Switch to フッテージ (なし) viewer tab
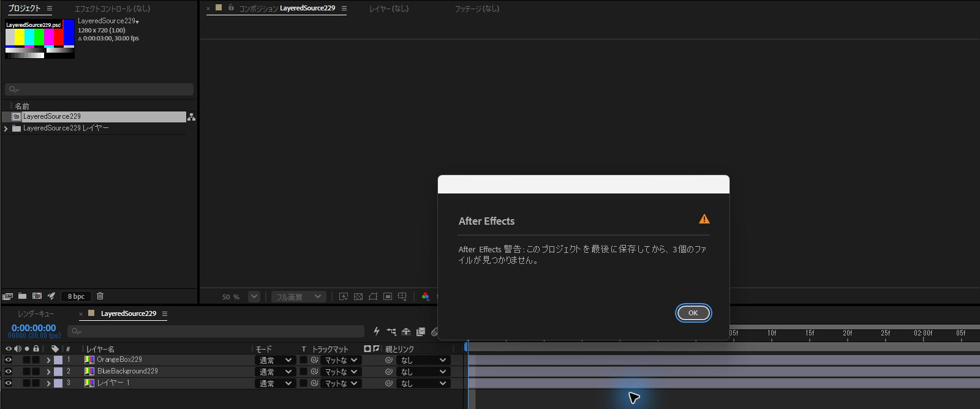Screen dimensions: 980x409 477,9
